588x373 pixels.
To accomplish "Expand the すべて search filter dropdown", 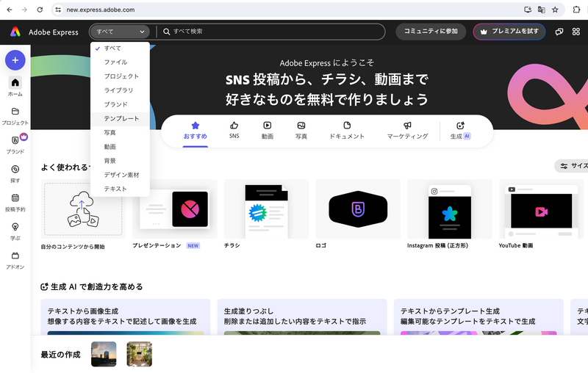I will [120, 32].
